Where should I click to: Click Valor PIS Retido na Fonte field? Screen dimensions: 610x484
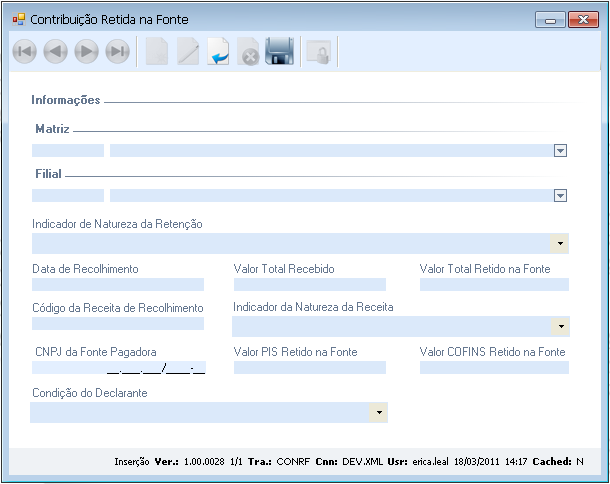(310, 368)
